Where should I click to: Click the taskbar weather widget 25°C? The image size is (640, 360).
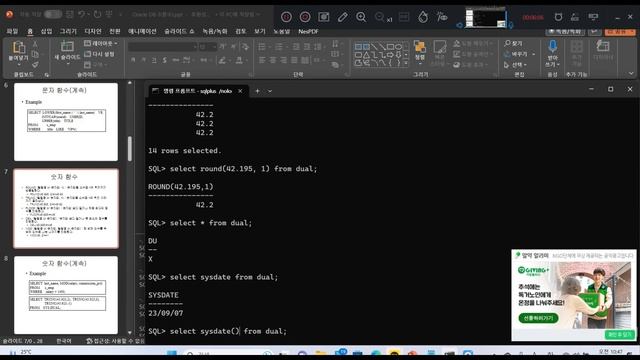point(21,352)
